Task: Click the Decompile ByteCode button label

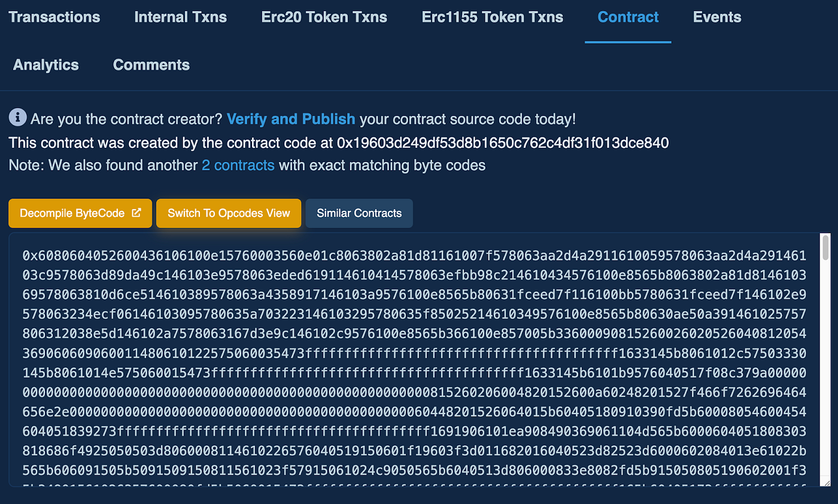Action: [x=72, y=213]
